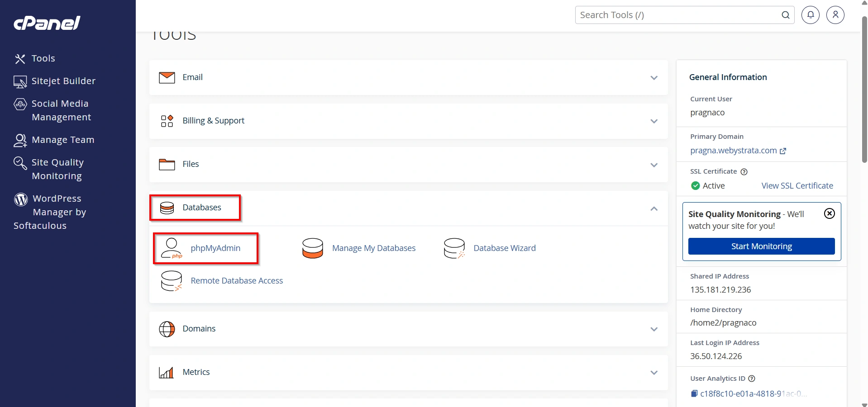Click the Billing & Support title
The image size is (868, 407).
pyautogui.click(x=214, y=121)
